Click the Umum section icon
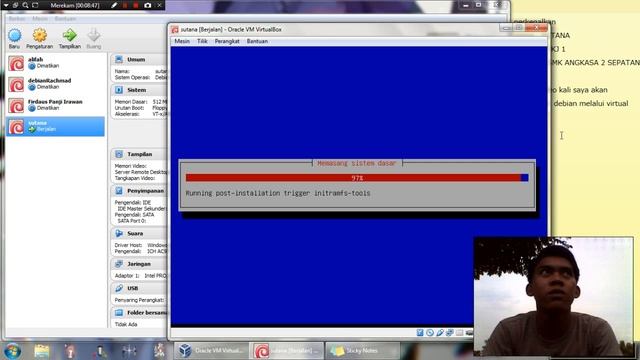Viewport: 640px width, 360px height. (119, 60)
